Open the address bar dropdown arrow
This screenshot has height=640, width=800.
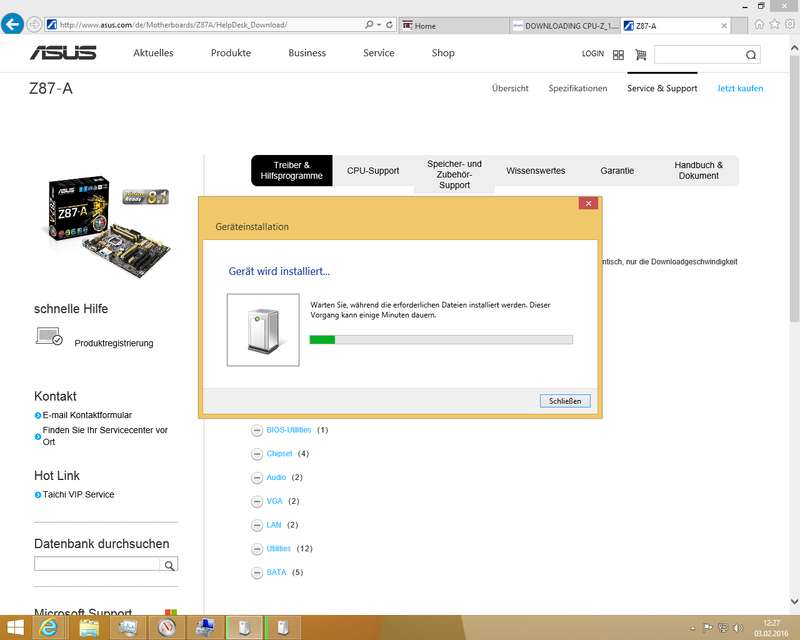click(x=379, y=24)
